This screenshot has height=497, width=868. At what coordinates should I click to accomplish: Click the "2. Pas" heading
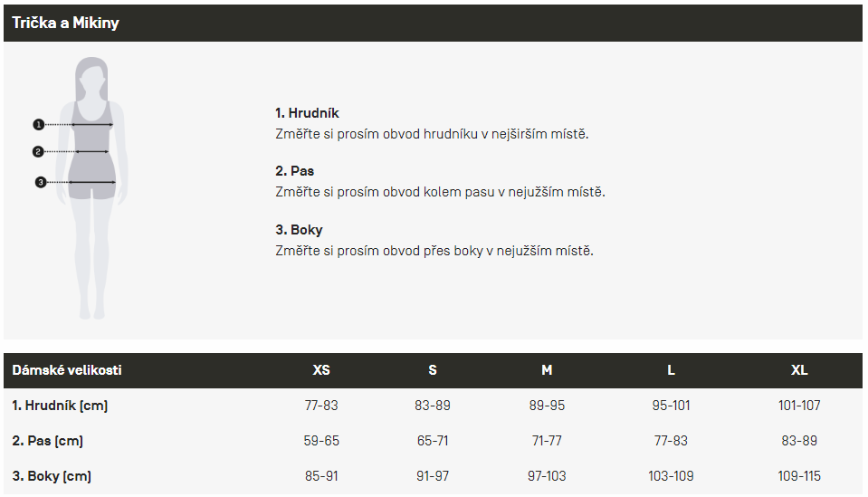[295, 171]
